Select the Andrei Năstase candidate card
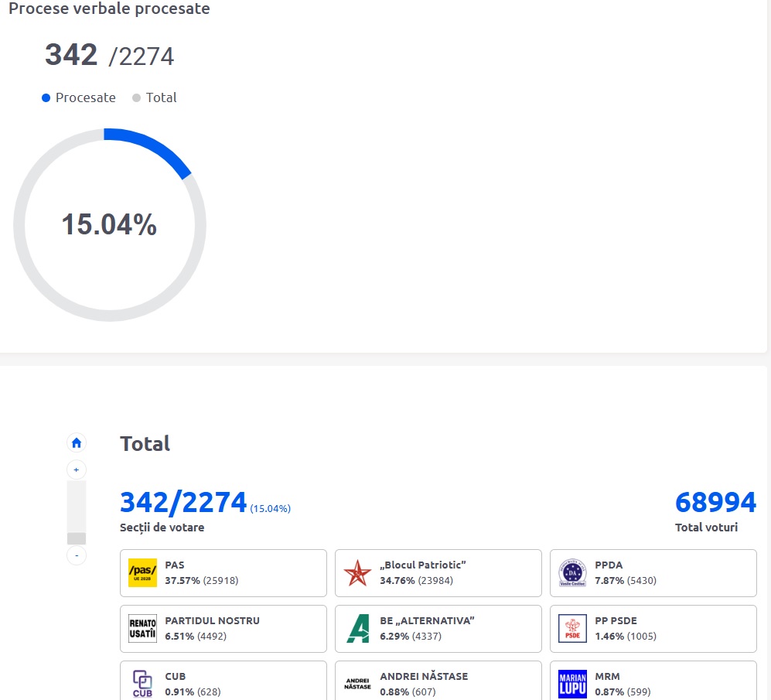771x700 pixels. 438,682
